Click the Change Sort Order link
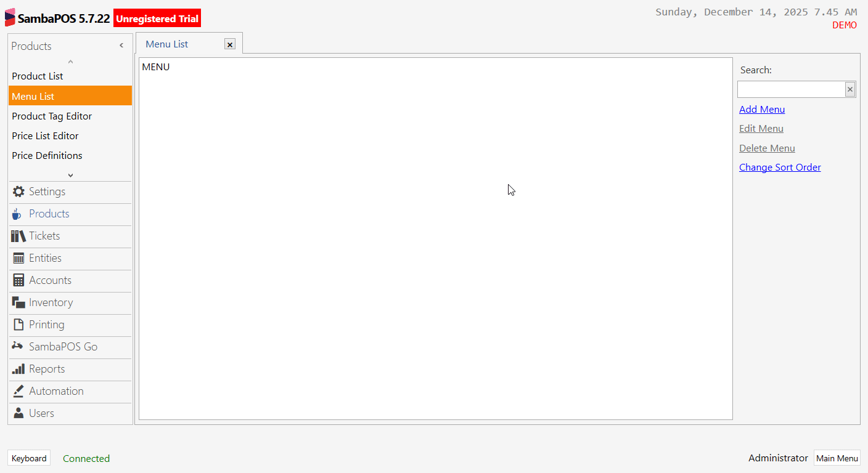The height and width of the screenshot is (473, 868). pyautogui.click(x=780, y=167)
